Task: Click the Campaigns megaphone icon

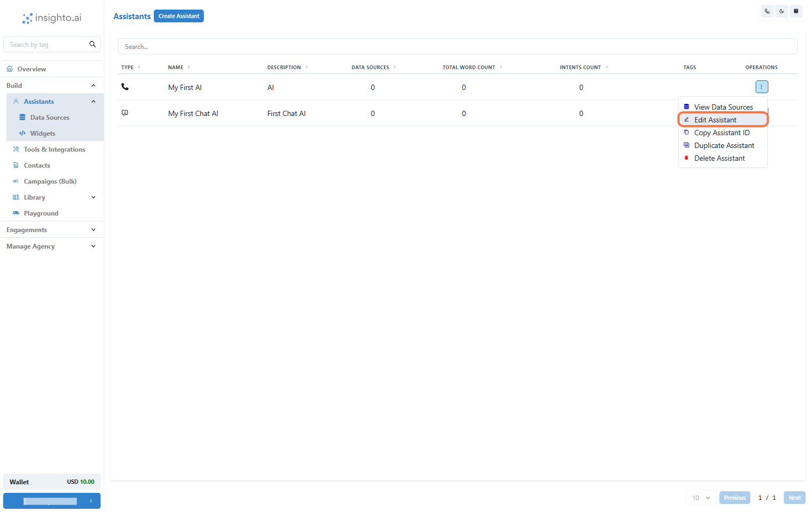Action: coord(16,181)
